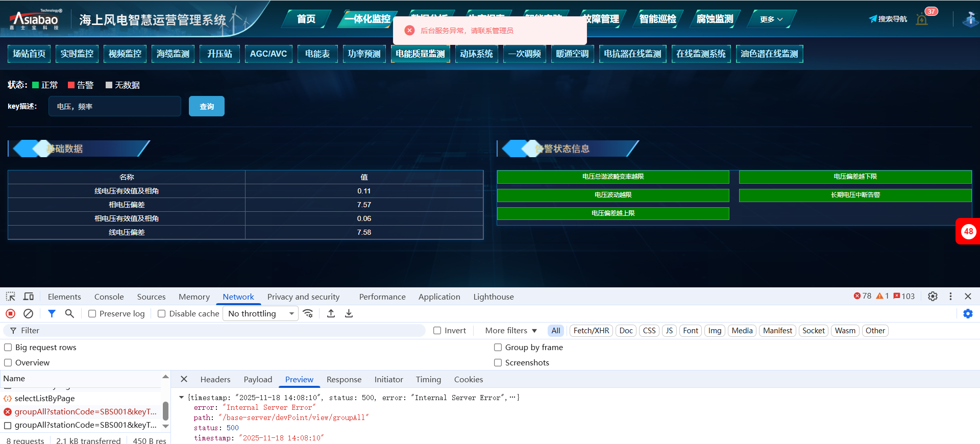This screenshot has height=444, width=980.
Task: Open the 更多 navigation dropdown
Action: point(771,19)
